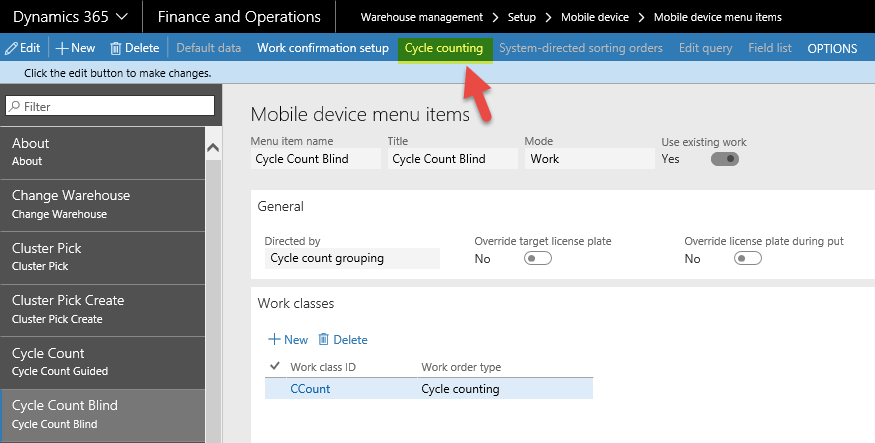Screen dimensions: 875x443
Task: Click the New plus icon in the toolbar
Action: coord(61,48)
